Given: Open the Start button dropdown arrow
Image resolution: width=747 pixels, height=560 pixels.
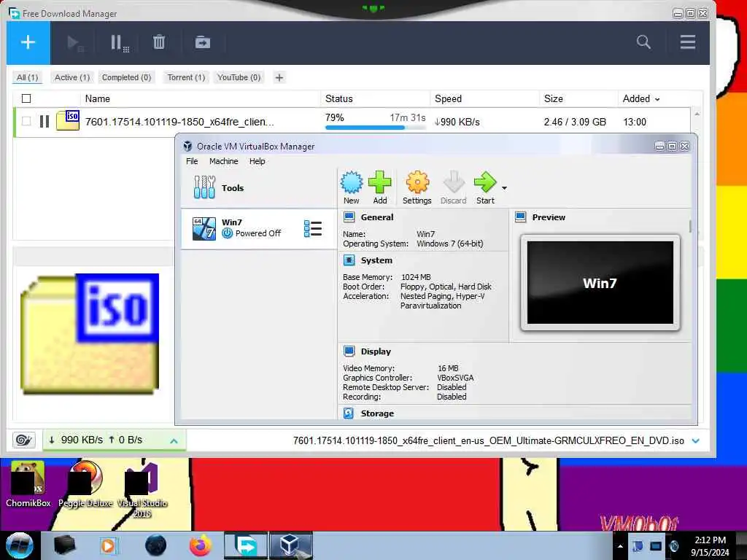Looking at the screenshot, I should tap(504, 188).
